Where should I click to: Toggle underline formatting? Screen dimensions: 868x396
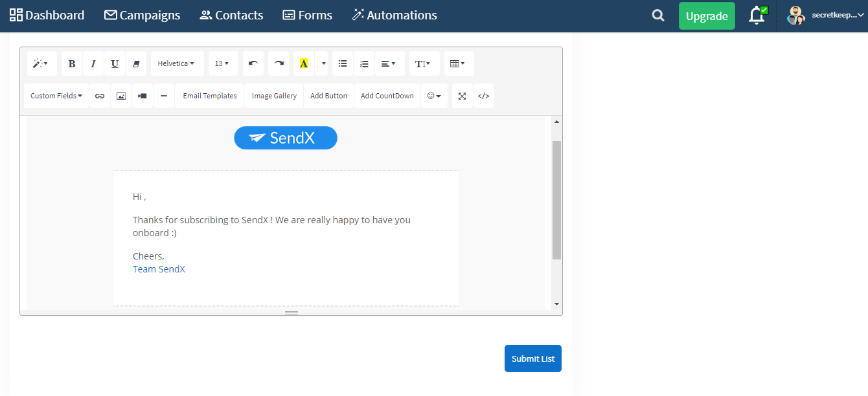pos(115,63)
